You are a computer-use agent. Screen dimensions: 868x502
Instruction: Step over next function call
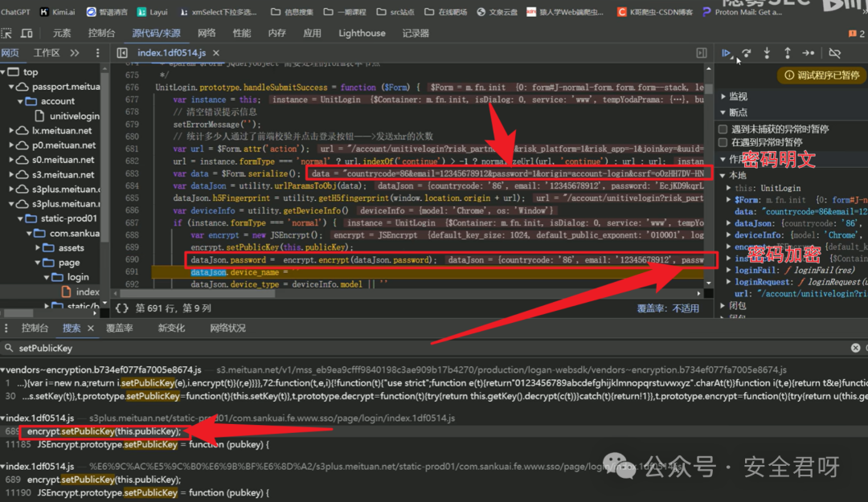[x=746, y=53]
